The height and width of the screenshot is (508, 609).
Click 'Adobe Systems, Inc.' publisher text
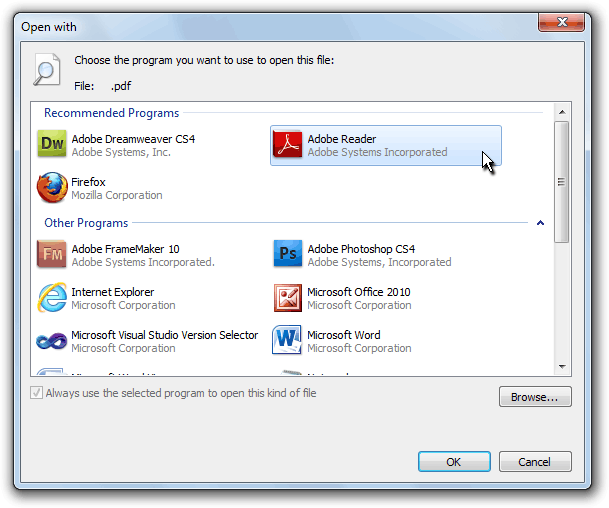pos(121,152)
